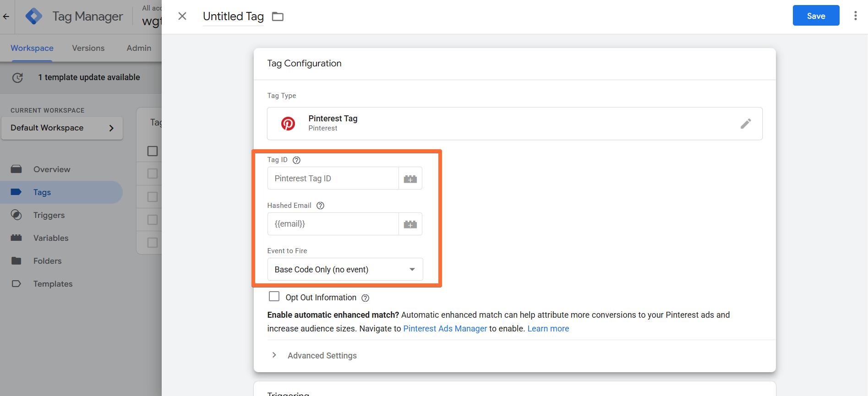Open the folder icon next to Untitled Tag
The image size is (868, 396).
(278, 17)
